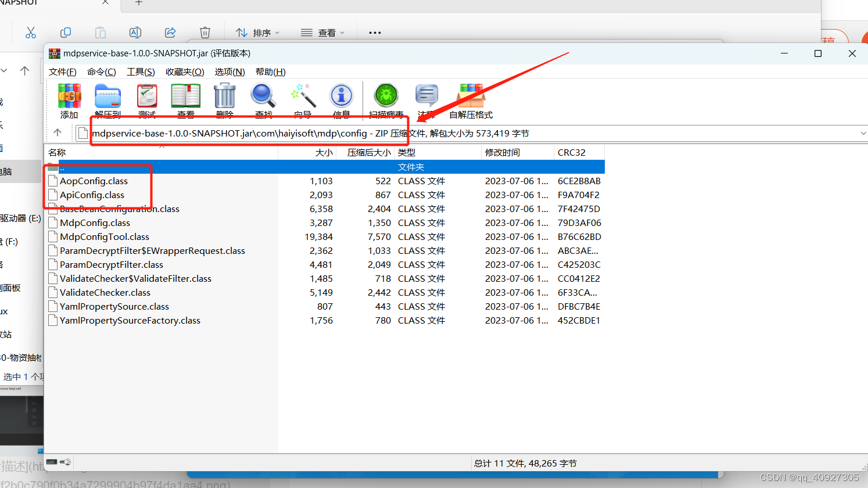The height and width of the screenshot is (488, 868).
Task: Click the paste icon in Explorer toolbar
Action: pyautogui.click(x=101, y=33)
